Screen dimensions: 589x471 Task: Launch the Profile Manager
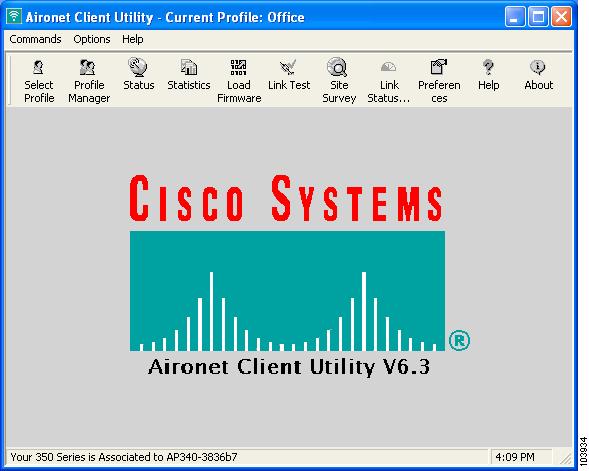89,81
